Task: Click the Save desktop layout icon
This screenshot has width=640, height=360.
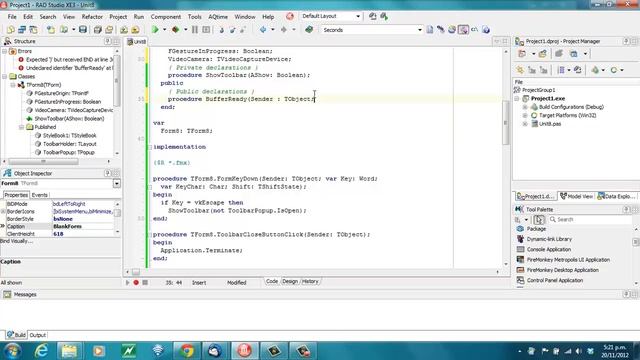Action: pyautogui.click(x=373, y=16)
